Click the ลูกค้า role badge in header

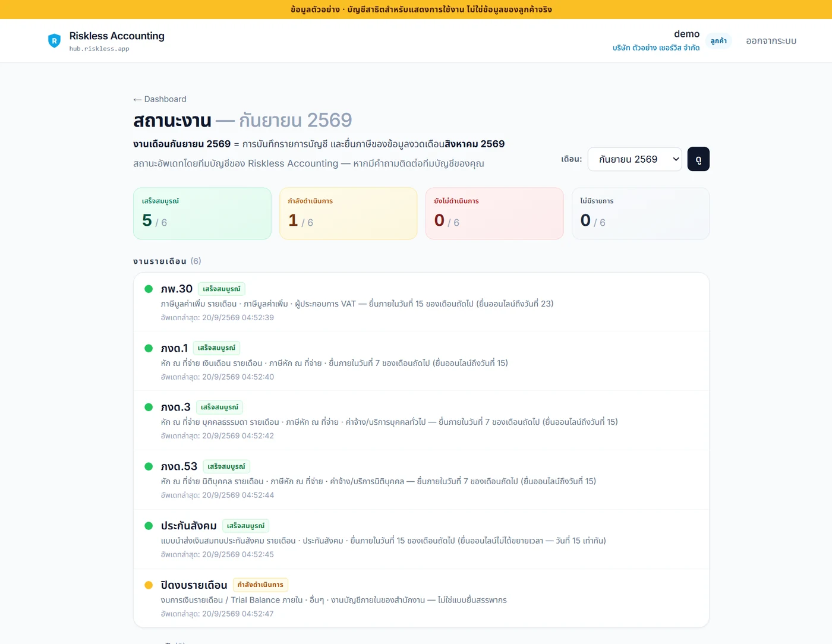718,41
